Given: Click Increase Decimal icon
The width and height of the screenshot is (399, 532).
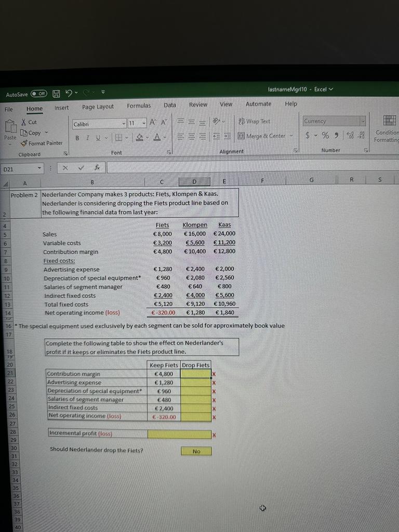Looking at the screenshot, I should 350,135.
